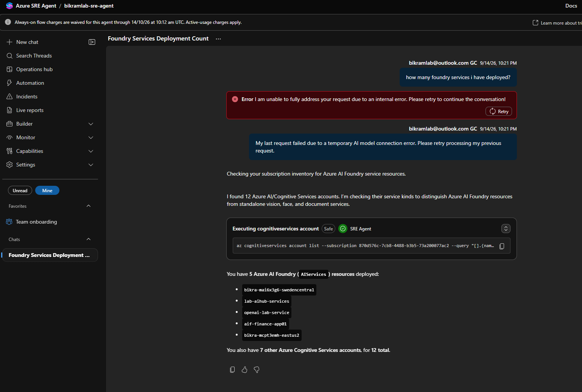
Task: Open Foundry Services Deployment chat thread
Action: pos(50,255)
